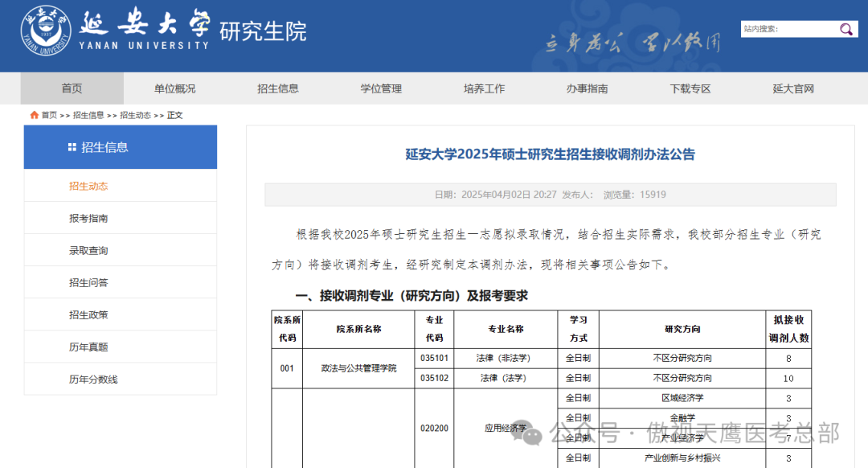Select 报考指南 in the sidebar
This screenshot has width=868, height=468.
tap(120, 218)
